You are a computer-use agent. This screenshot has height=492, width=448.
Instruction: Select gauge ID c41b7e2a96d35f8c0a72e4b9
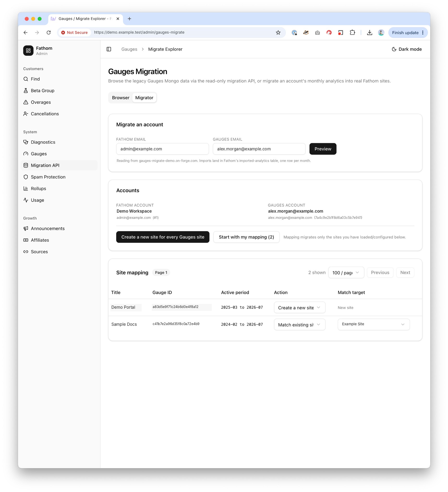176,324
